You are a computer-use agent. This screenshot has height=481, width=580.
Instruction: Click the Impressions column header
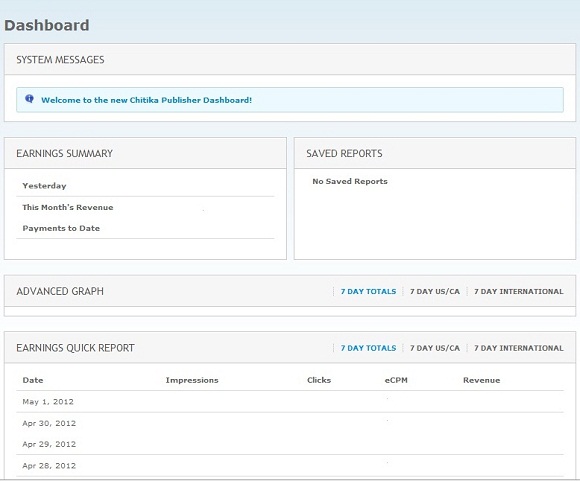192,380
